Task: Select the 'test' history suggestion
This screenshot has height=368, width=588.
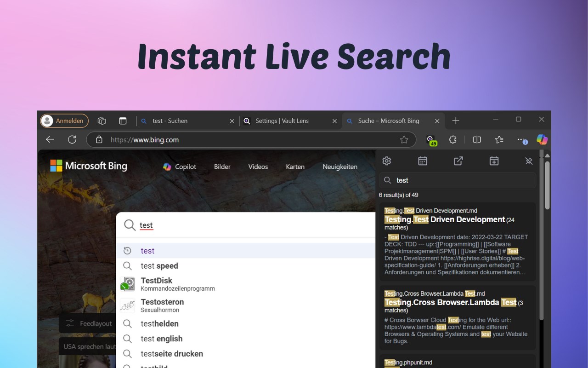Action: [x=246, y=251]
